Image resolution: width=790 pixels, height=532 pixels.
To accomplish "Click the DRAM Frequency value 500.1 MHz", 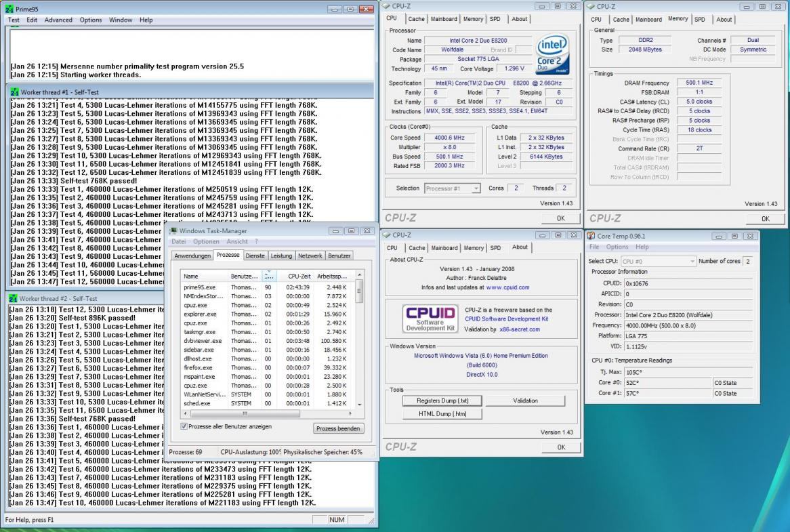I will pos(699,83).
